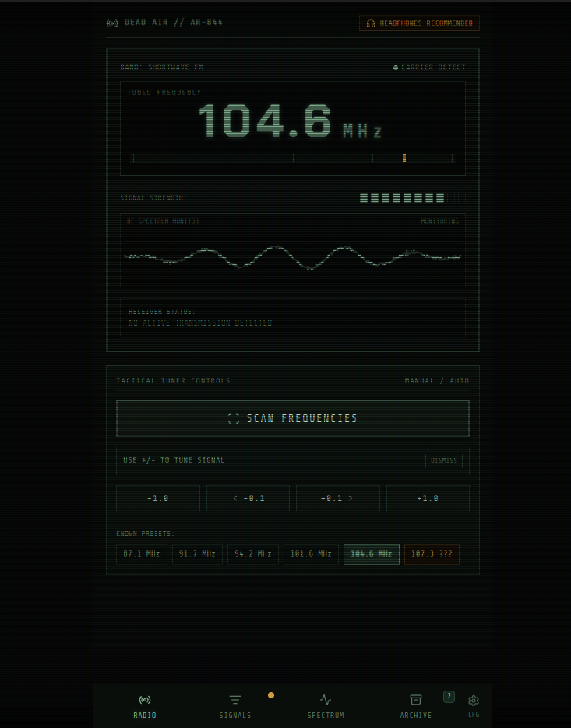The image size is (571, 728).
Task: Open the Signals filter icon
Action: point(235,700)
